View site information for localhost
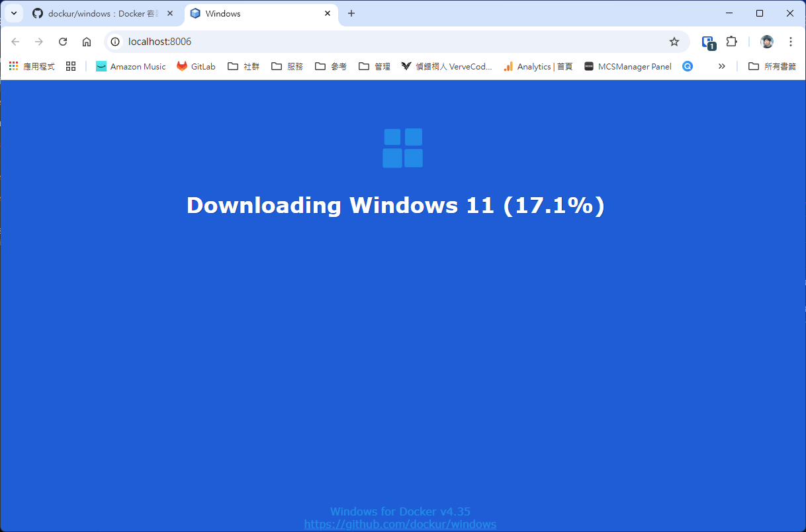Viewport: 806px width, 532px height. [x=115, y=42]
